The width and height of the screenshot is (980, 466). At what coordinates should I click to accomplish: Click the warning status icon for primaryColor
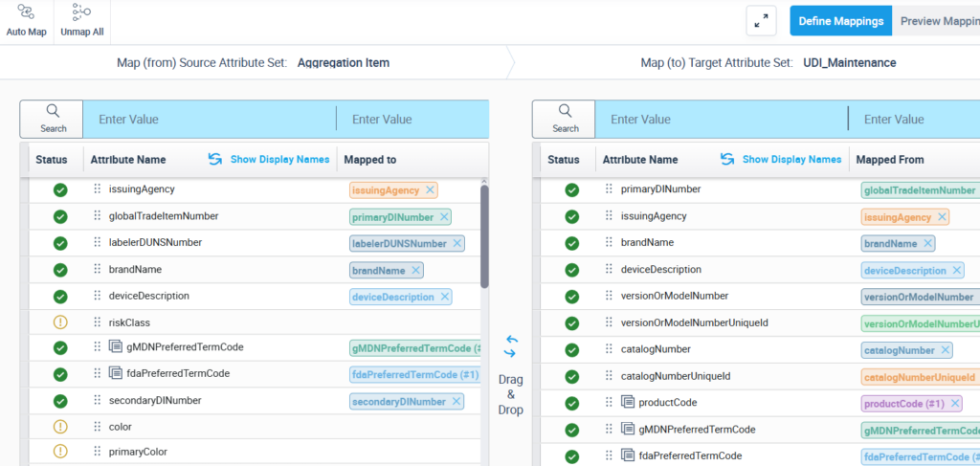pos(60,451)
